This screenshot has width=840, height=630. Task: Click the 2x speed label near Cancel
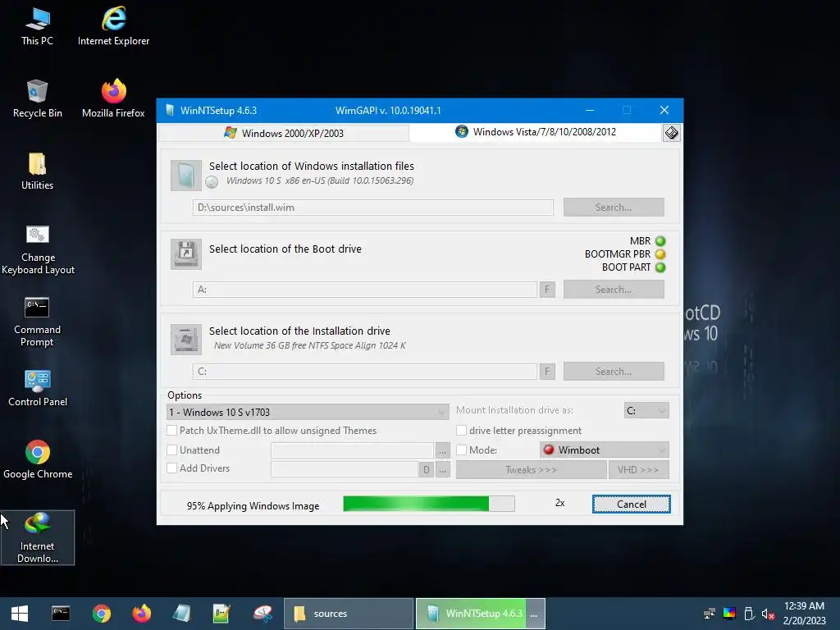559,503
